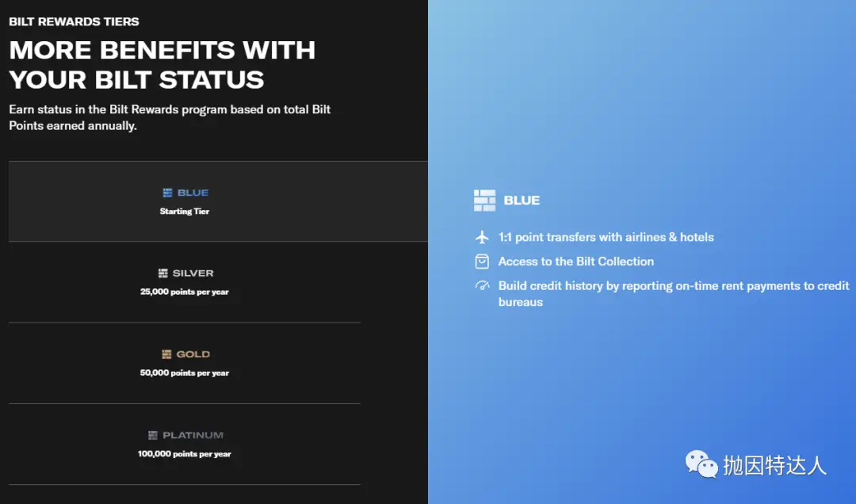Click the "BILT REWARDS TIERS" heading
This screenshot has height=504, width=856.
pyautogui.click(x=74, y=21)
